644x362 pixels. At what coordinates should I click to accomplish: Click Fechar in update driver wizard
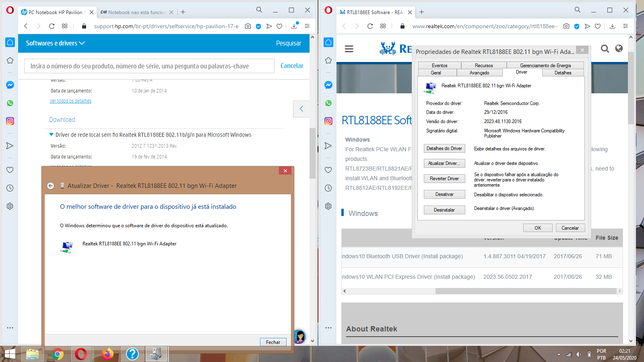[273, 342]
